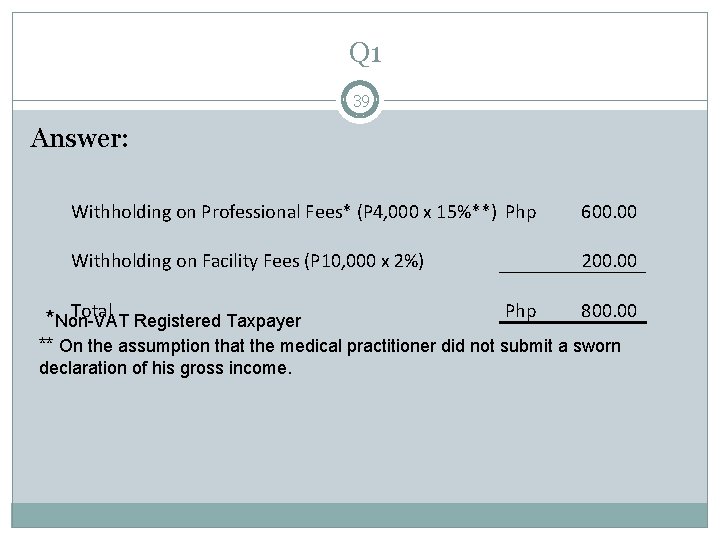The height and width of the screenshot is (540, 720).
Task: Click the 200.00 amount value
Action: [609, 261]
